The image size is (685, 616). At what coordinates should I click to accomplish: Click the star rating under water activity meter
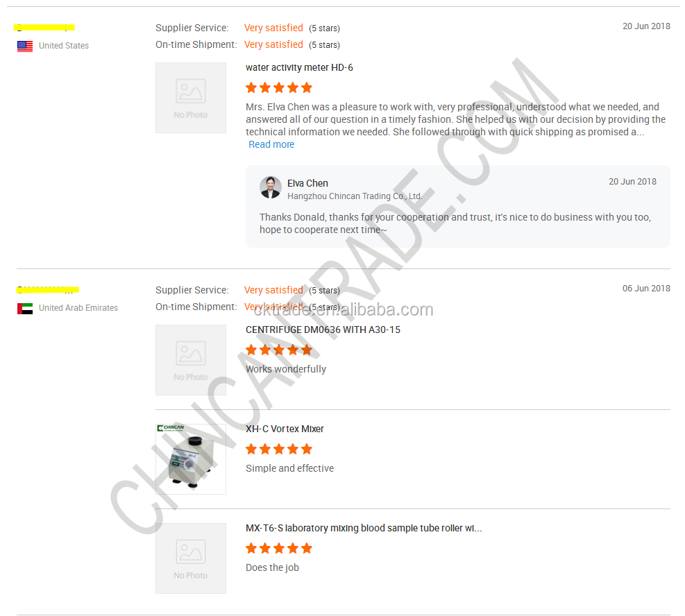point(279,87)
